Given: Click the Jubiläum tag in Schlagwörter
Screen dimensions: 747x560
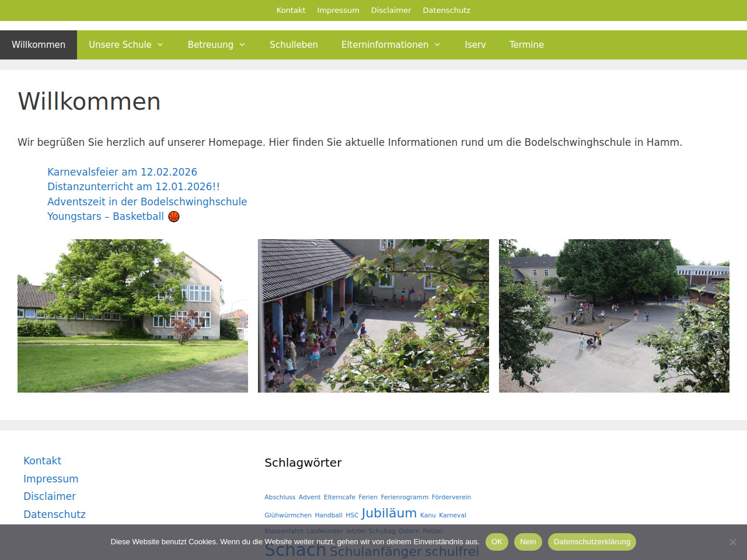Looking at the screenshot, I should tap(389, 513).
